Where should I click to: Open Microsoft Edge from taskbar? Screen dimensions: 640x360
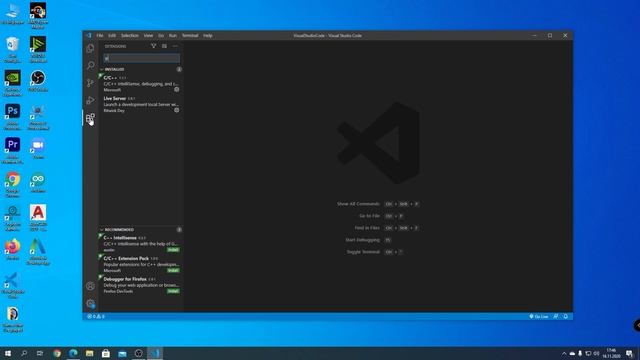pos(73,353)
